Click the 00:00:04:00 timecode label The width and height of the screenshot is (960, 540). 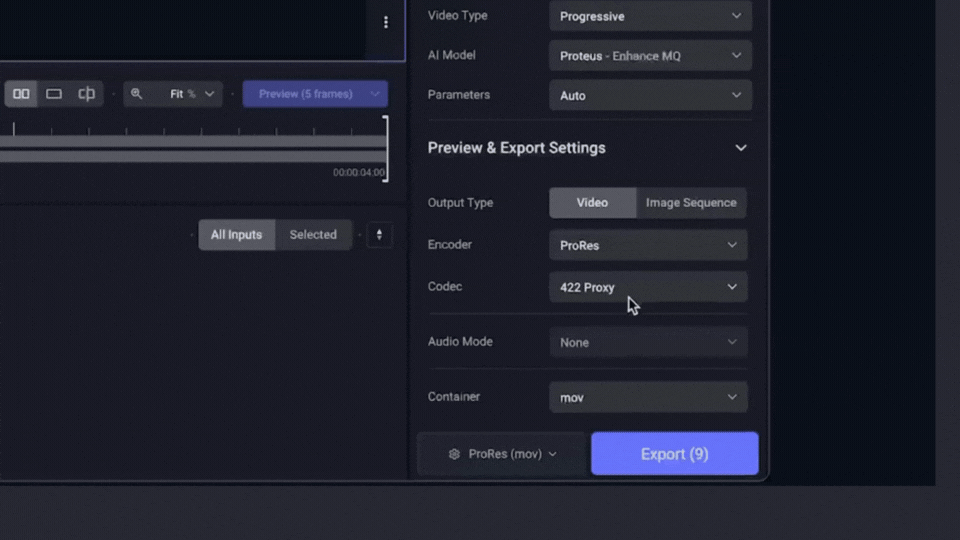(359, 173)
